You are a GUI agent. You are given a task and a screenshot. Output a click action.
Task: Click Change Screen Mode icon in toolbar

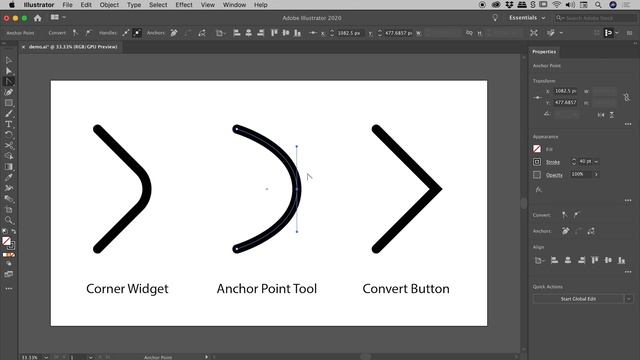tap(9, 274)
